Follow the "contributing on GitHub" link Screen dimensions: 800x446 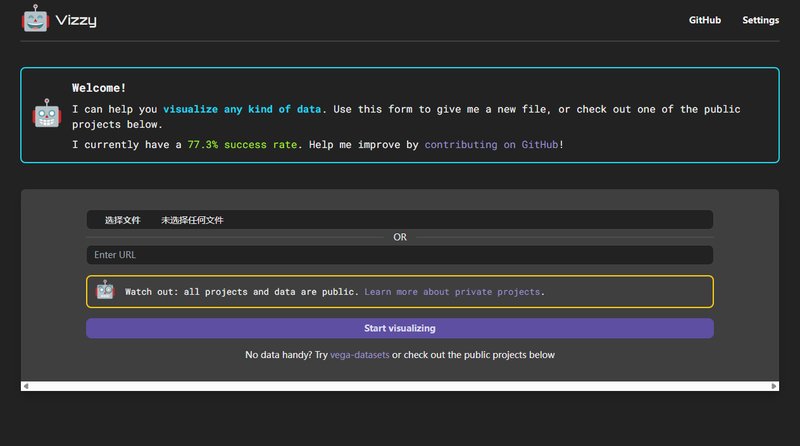(493, 145)
